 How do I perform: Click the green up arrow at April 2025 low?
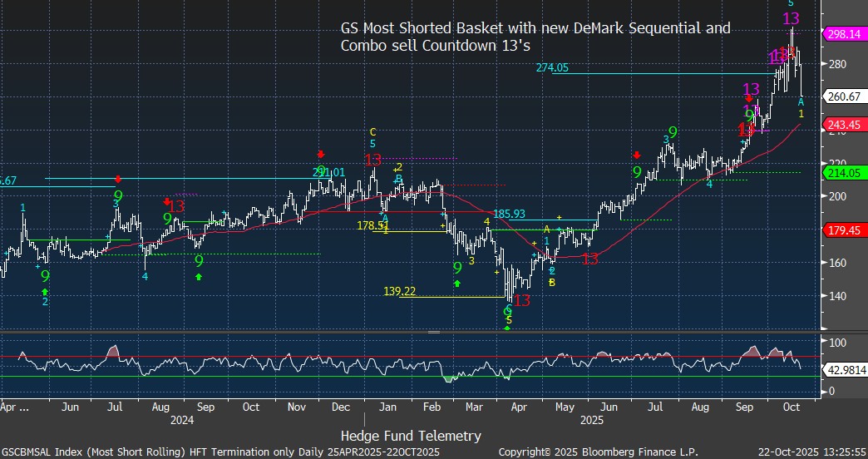pyautogui.click(x=507, y=328)
